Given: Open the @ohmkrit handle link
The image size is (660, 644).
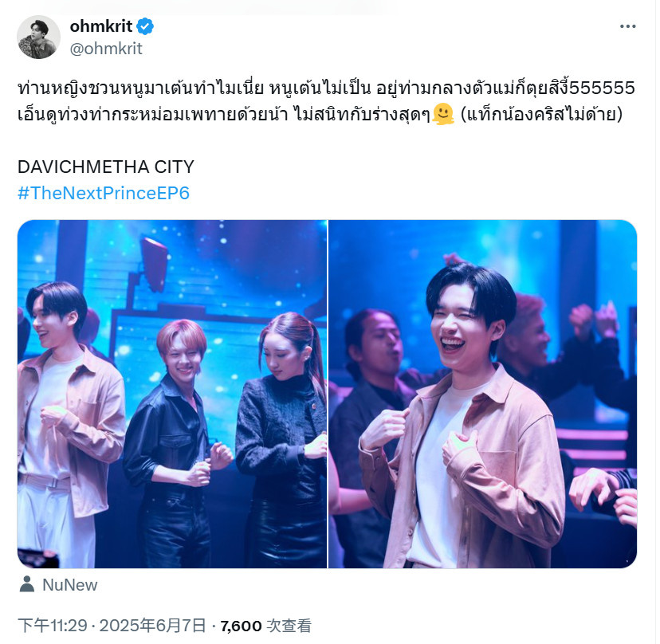Looking at the screenshot, I should click(x=106, y=49).
